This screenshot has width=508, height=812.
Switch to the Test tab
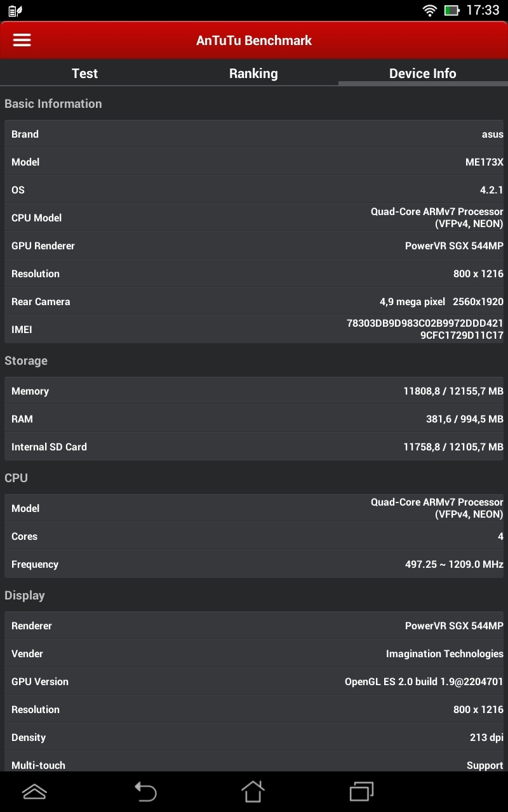[84, 73]
